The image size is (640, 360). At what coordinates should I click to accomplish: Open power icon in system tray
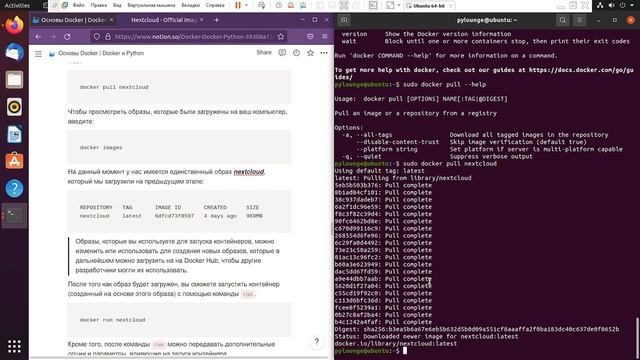622,5
